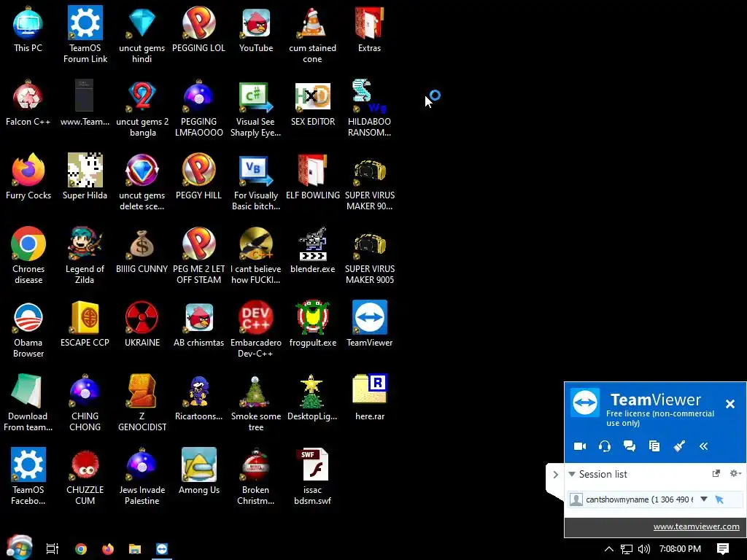The width and height of the screenshot is (747, 560).
Task: Open the TeamViewer voice headset option
Action: tap(605, 446)
